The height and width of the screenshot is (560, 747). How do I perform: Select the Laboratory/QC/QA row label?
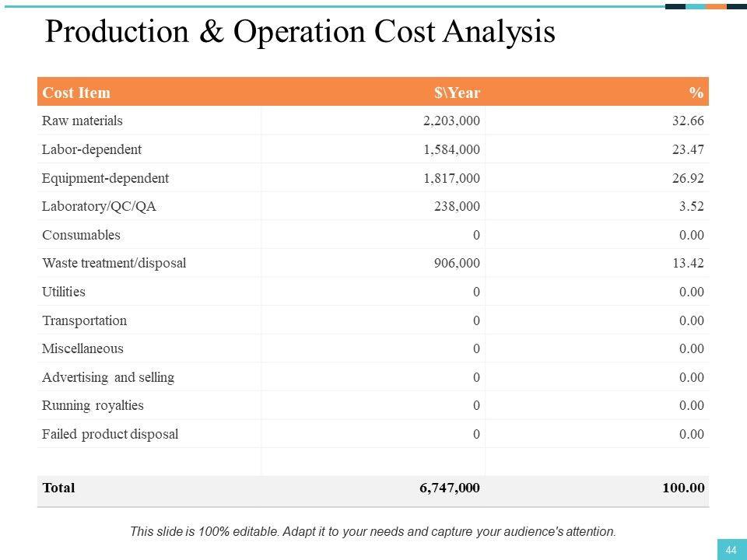point(99,206)
